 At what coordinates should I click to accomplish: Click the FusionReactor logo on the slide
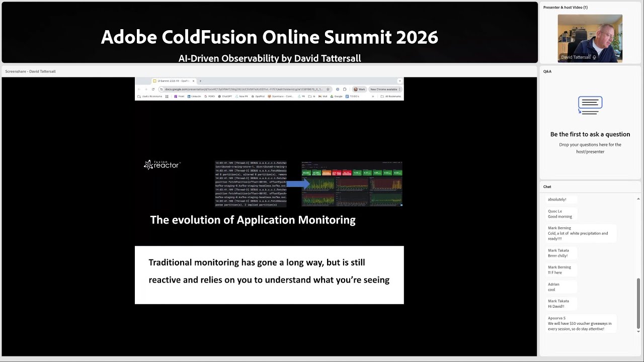point(162,165)
